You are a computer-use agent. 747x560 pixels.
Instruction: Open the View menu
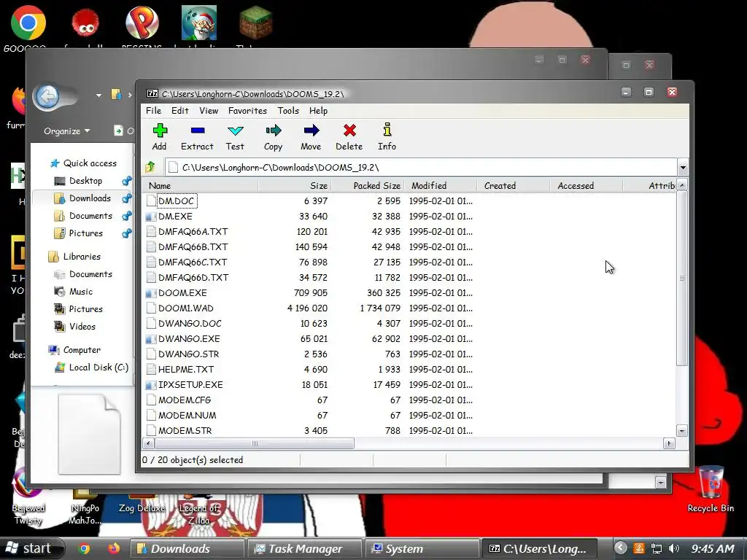tap(209, 111)
